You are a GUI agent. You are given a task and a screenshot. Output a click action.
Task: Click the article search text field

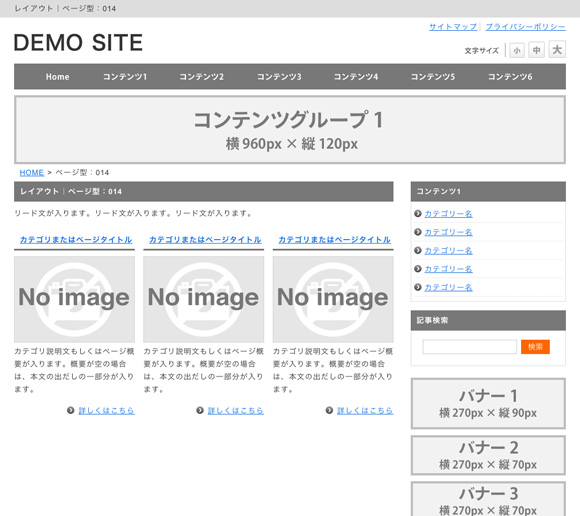pos(470,347)
